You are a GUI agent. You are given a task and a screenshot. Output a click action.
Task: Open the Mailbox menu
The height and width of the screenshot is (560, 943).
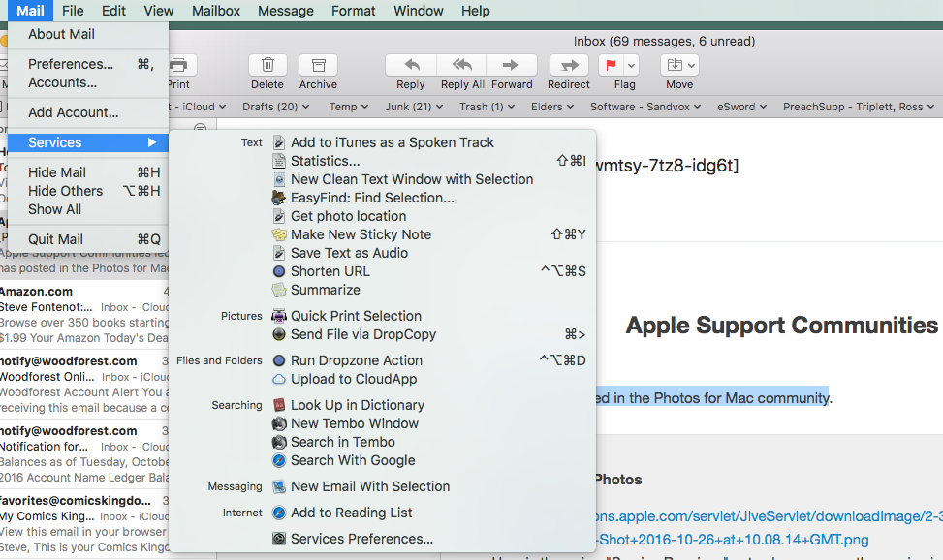(x=216, y=11)
